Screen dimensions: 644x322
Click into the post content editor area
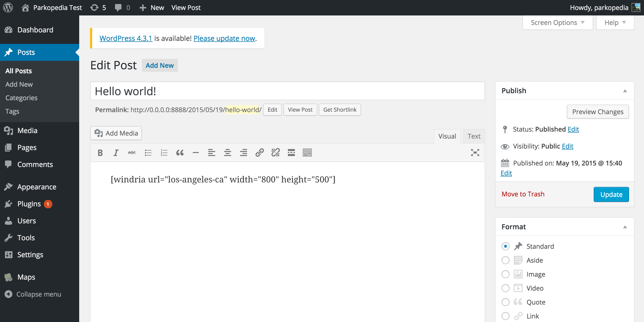pyautogui.click(x=287, y=242)
